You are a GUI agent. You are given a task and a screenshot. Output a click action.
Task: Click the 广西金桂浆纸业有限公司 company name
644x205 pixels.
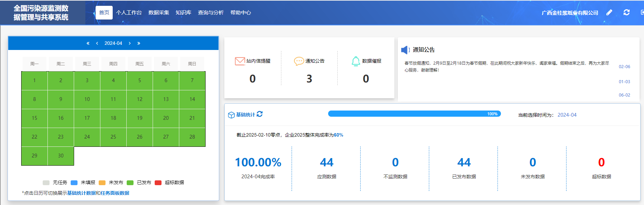(x=570, y=13)
